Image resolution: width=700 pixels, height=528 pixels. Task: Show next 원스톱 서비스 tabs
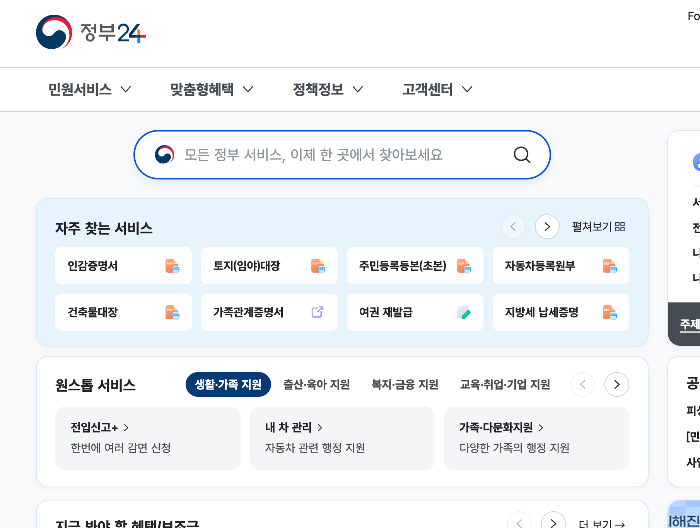[617, 384]
